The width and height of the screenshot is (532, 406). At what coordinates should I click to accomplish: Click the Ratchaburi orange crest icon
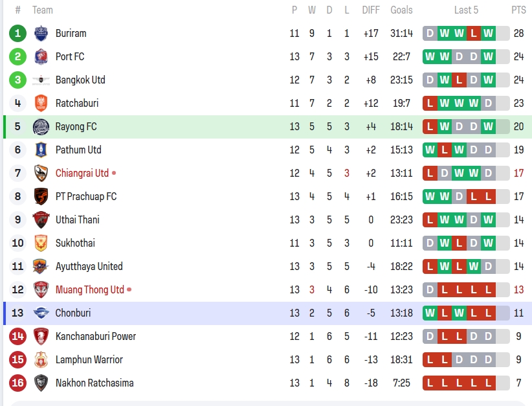(41, 103)
